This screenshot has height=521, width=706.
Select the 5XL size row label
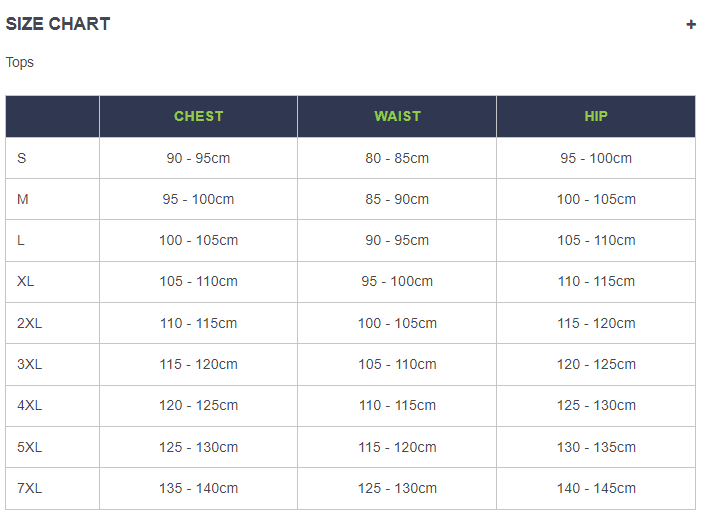click(x=29, y=447)
